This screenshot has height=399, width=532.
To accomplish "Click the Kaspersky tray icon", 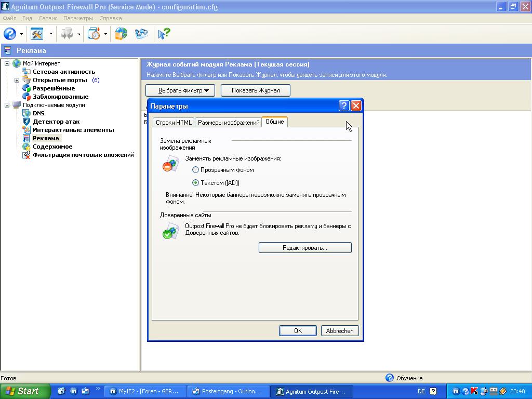I will pyautogui.click(x=474, y=391).
